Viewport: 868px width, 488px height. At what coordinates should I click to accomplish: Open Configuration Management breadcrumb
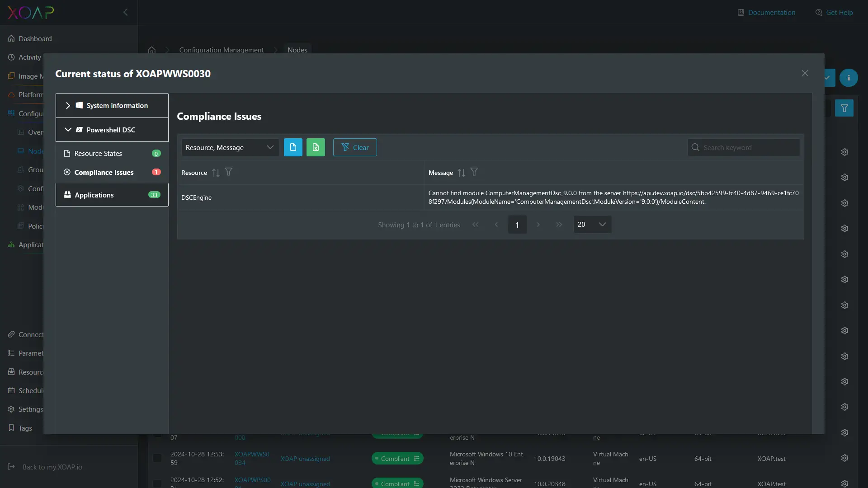222,50
